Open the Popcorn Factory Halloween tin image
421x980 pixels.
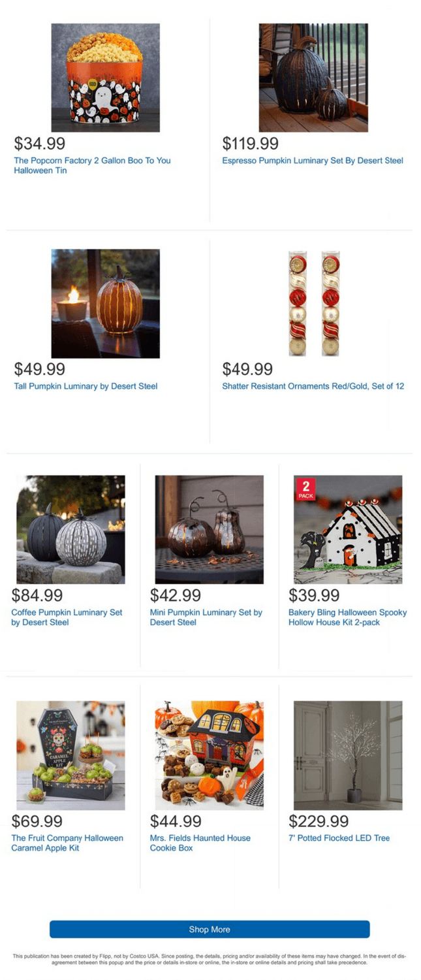(105, 78)
